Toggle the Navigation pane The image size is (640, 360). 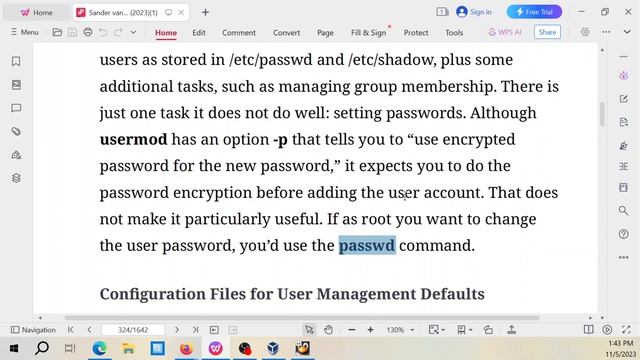point(33,330)
